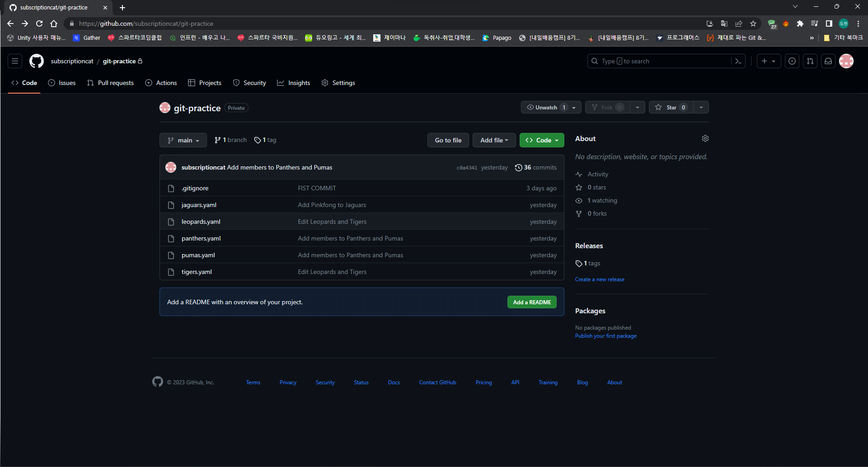Open a new browser tab
Viewport: 868px width, 467px height.
tap(122, 8)
